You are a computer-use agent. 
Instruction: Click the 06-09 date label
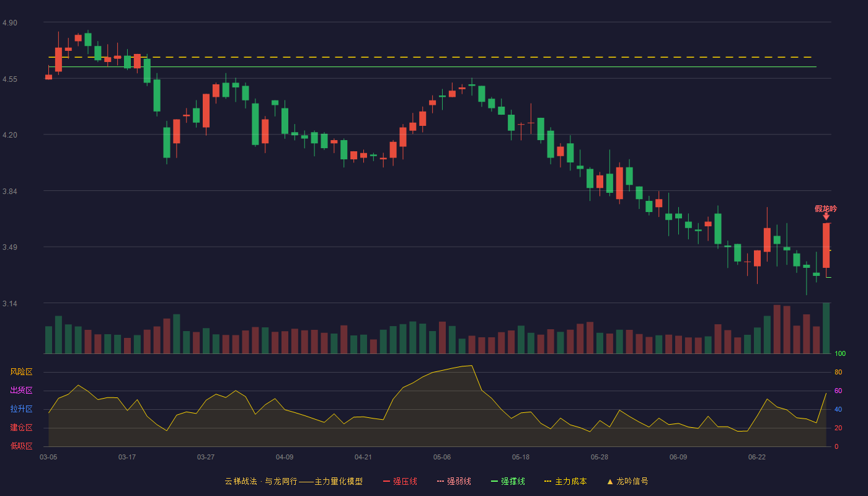678,457
